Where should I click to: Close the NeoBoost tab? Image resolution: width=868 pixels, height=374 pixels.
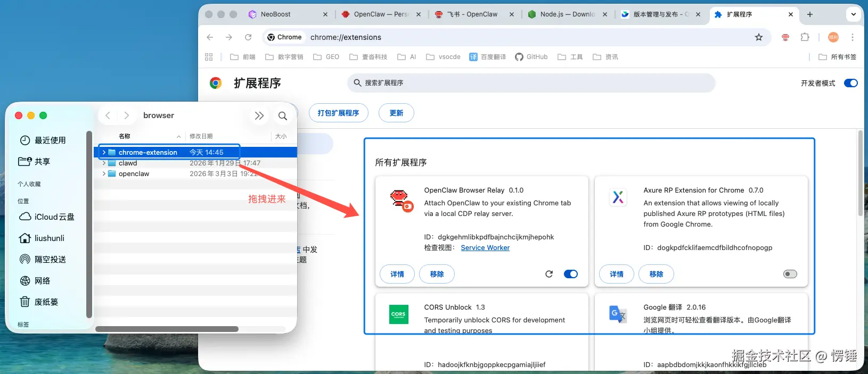pyautogui.click(x=325, y=14)
